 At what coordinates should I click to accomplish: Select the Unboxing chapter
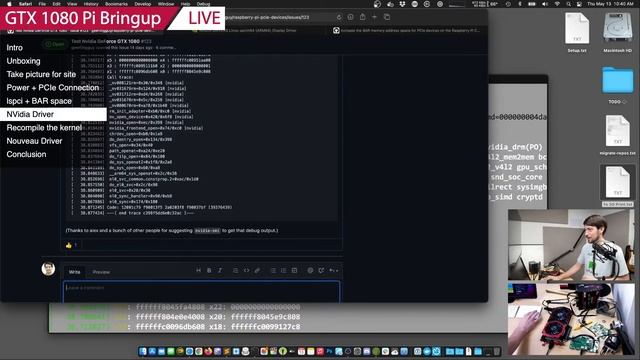click(x=23, y=61)
